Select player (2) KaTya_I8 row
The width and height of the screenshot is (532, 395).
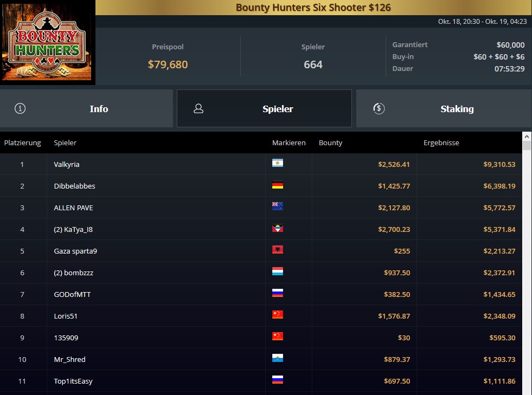pos(261,229)
